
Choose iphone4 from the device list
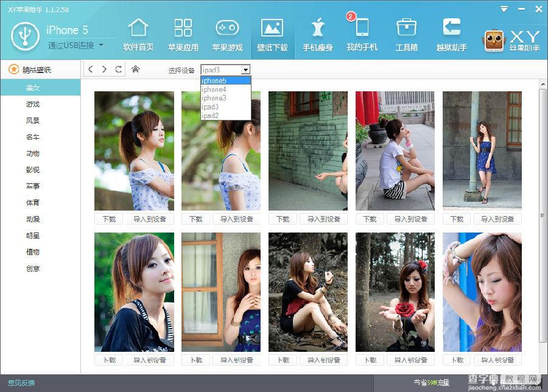226,89
